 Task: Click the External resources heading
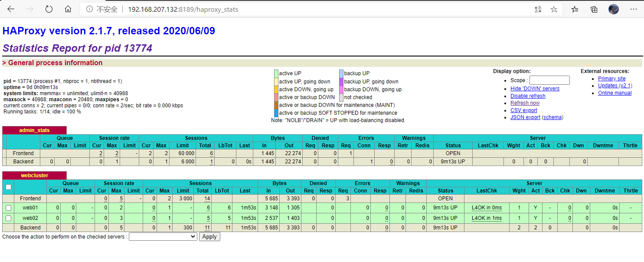click(605, 71)
